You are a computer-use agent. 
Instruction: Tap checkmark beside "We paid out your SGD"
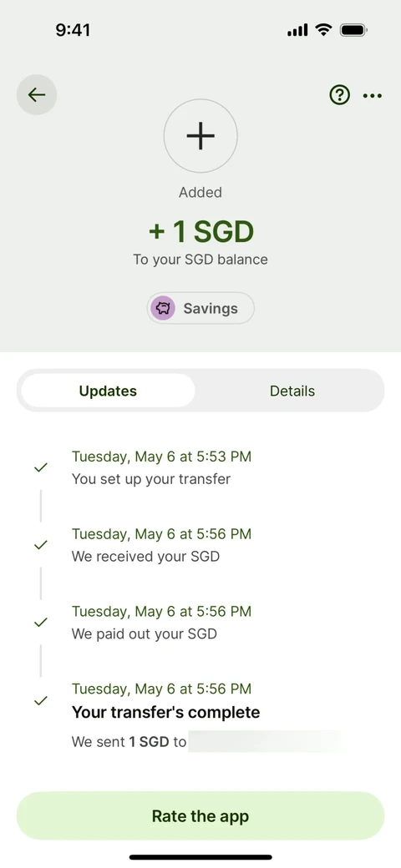pos(40,623)
